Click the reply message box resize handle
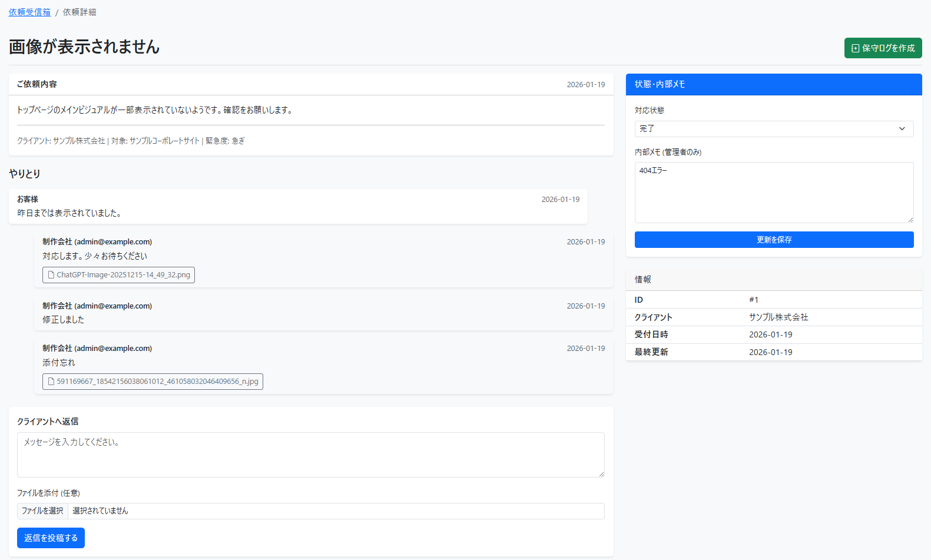The width and height of the screenshot is (931, 560). click(x=601, y=473)
